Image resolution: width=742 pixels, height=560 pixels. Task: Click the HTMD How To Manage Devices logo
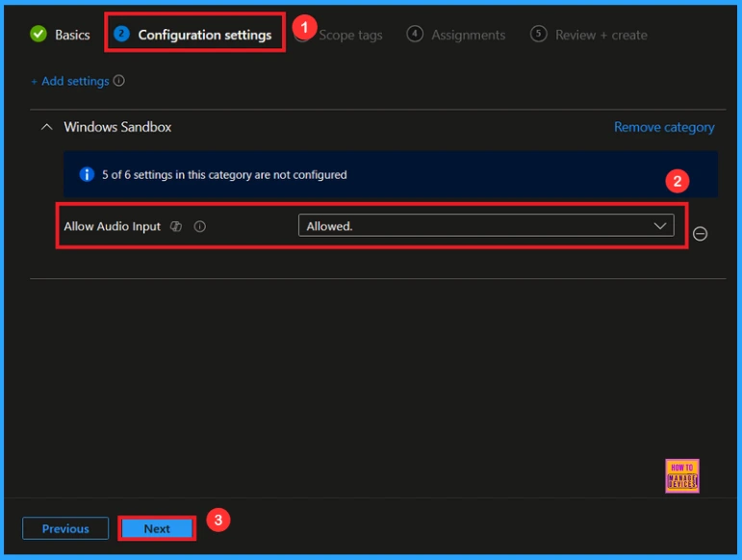pos(681,475)
